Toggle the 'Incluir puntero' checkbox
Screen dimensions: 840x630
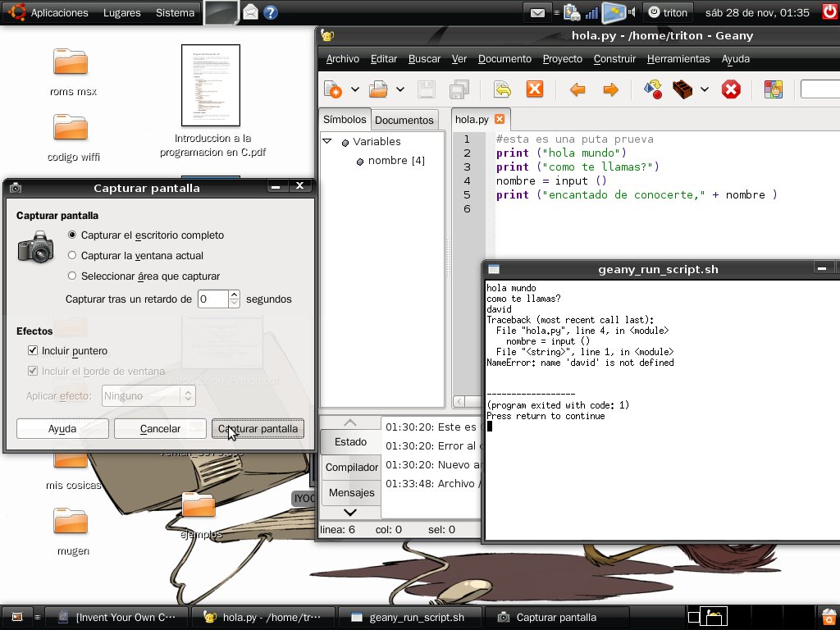click(34, 351)
